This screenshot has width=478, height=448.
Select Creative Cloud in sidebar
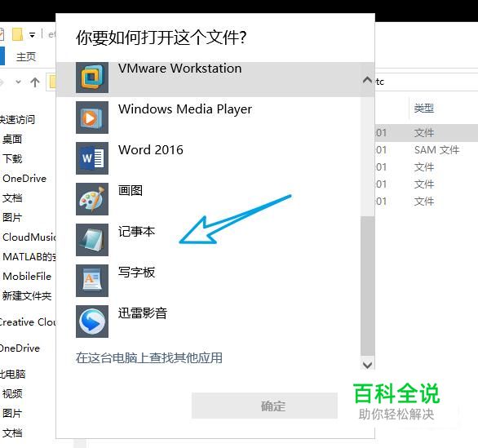28,322
